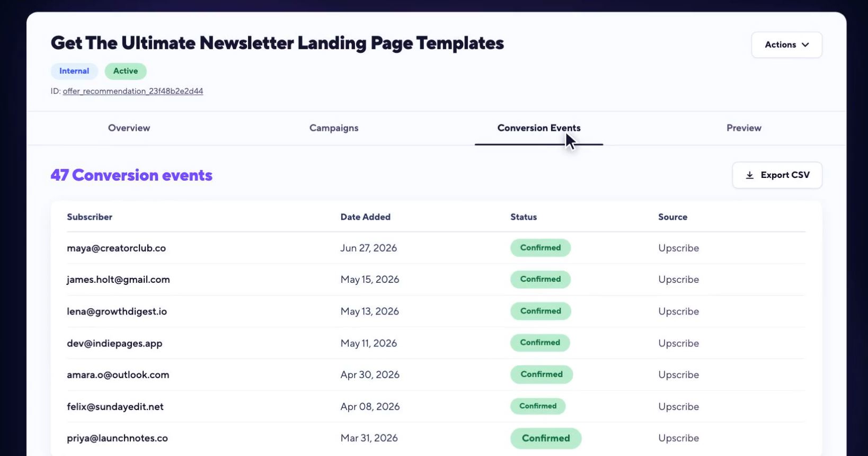Select subscriber felix@sundayedit.net
This screenshot has width=868, height=456.
click(x=115, y=407)
